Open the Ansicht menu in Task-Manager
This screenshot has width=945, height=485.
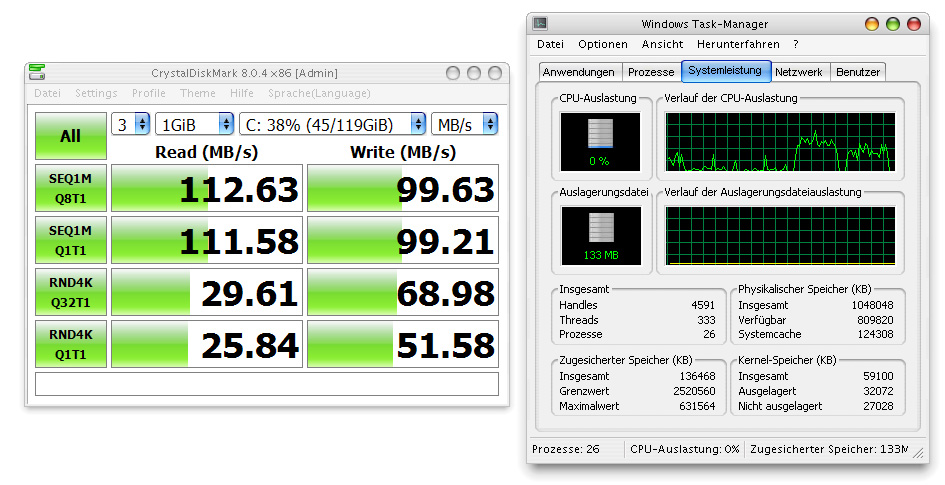(x=662, y=44)
